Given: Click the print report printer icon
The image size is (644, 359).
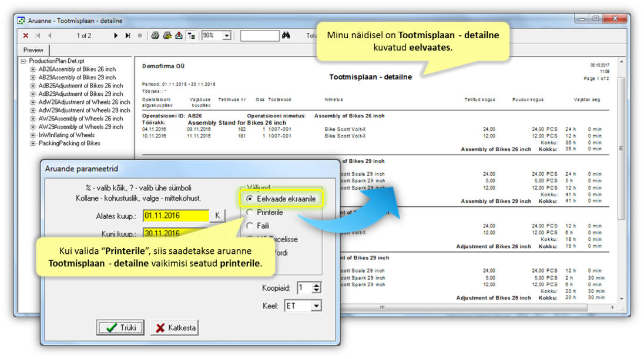Looking at the screenshot, I should (155, 36).
